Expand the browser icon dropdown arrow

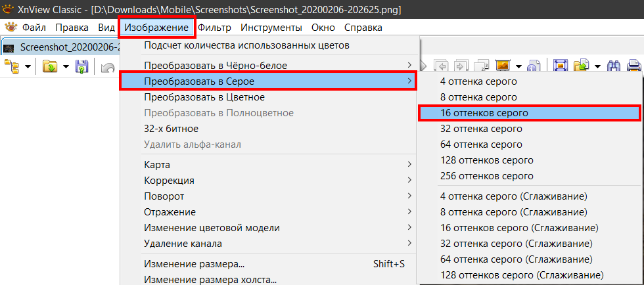pyautogui.click(x=28, y=66)
